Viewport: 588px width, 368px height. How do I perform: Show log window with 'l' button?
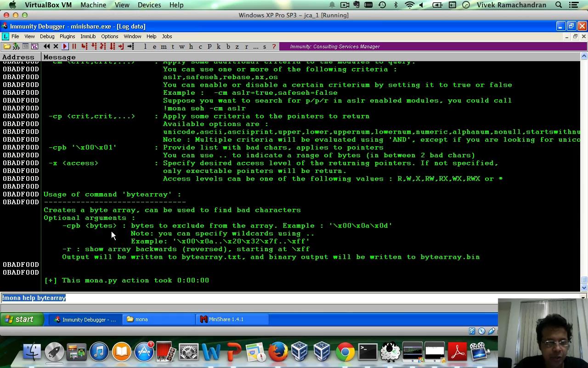145,46
